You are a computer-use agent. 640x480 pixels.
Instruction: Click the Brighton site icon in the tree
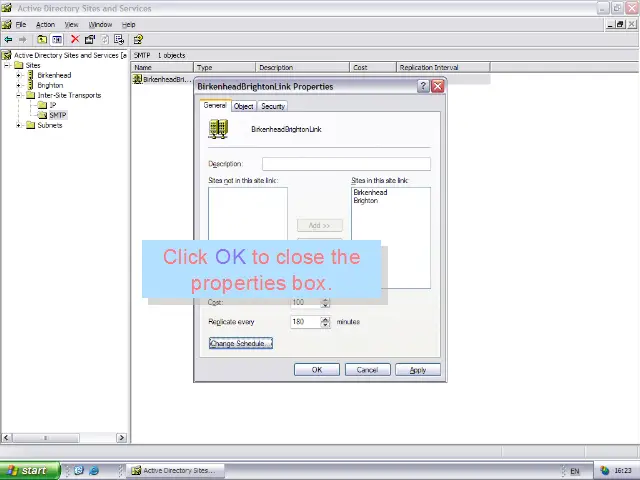[30, 85]
